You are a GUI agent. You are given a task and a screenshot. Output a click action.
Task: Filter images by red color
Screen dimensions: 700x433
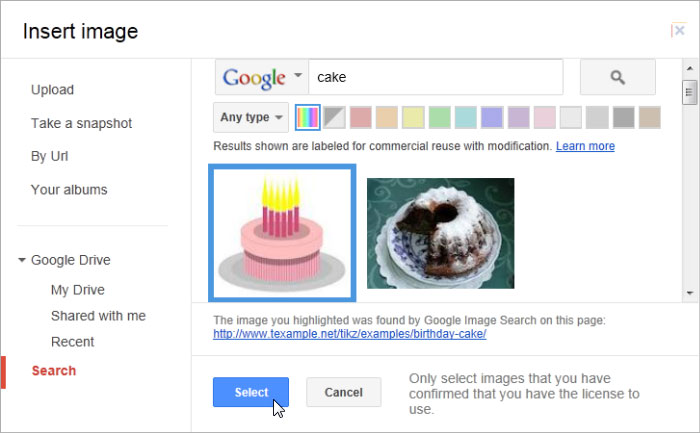coord(361,117)
